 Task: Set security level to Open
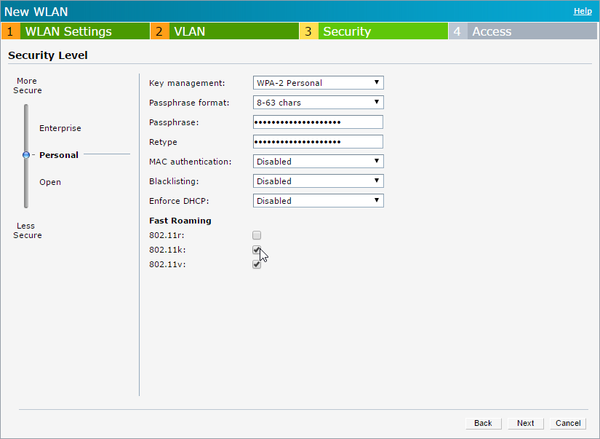point(50,182)
